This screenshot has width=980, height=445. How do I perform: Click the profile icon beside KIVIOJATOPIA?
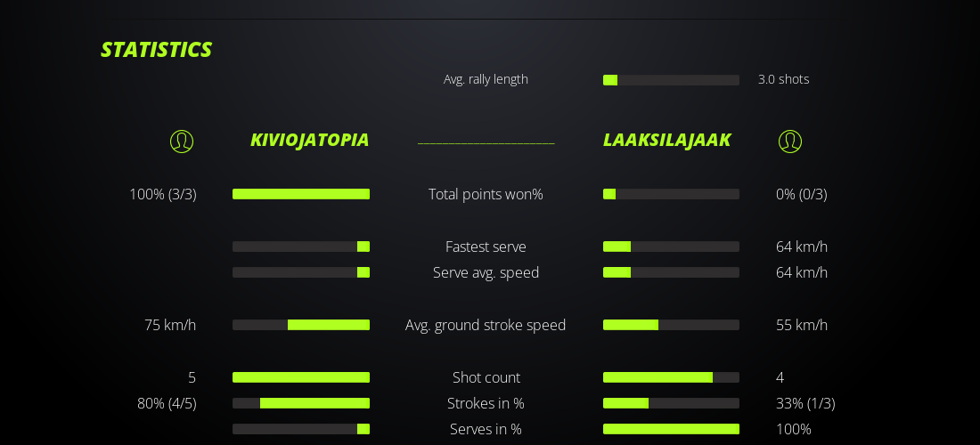tap(182, 141)
